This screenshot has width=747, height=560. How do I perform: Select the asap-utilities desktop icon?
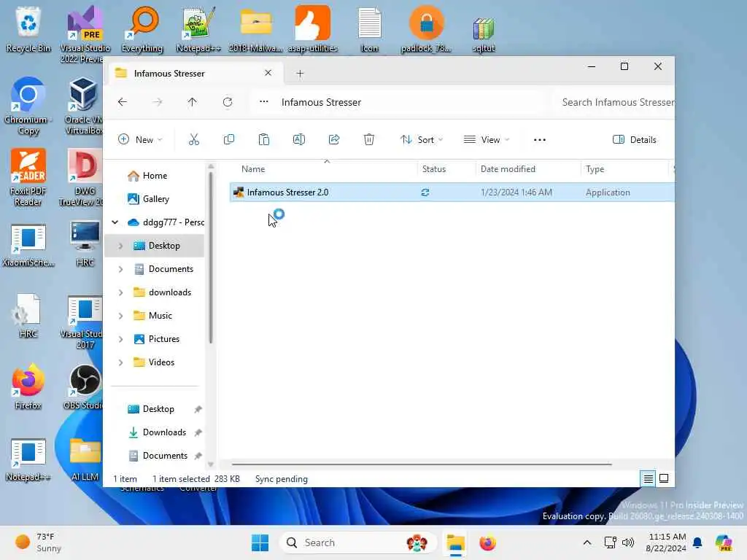point(312,29)
